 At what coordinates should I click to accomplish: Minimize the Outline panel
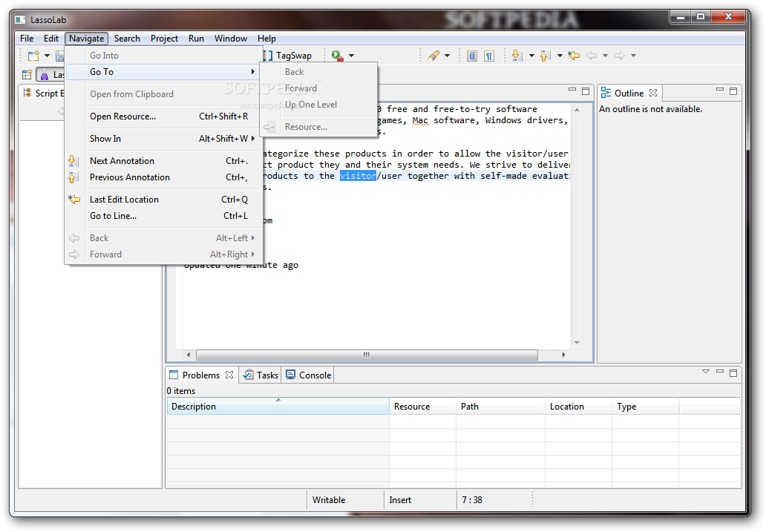719,90
